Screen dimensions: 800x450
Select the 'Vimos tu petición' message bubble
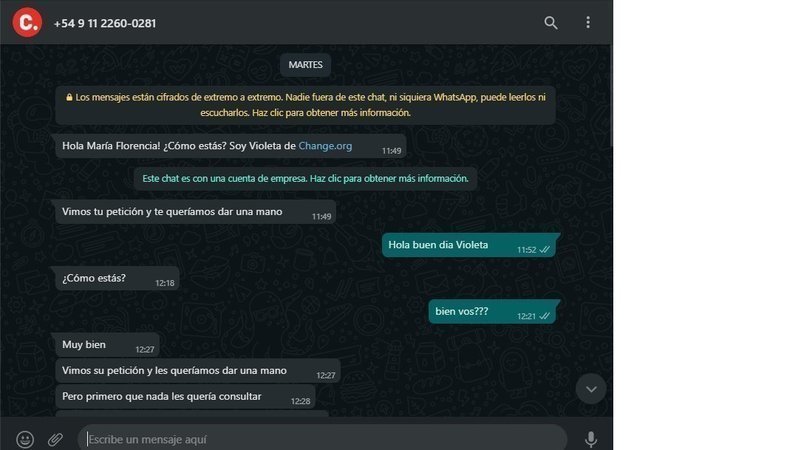click(x=195, y=212)
